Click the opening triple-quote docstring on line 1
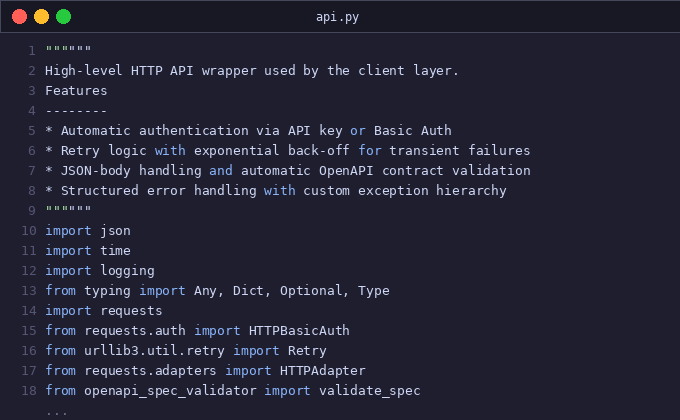680x420 pixels. point(69,49)
